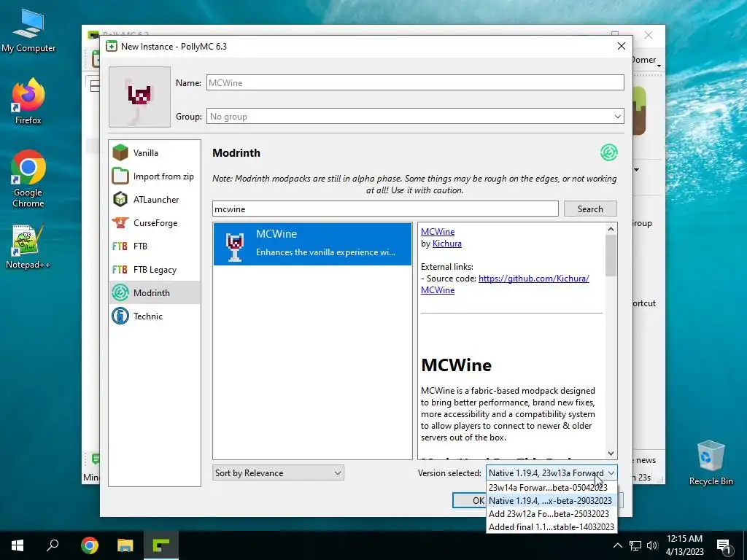Switch to CurseForge source
This screenshot has width=747, height=560.
[x=155, y=223]
